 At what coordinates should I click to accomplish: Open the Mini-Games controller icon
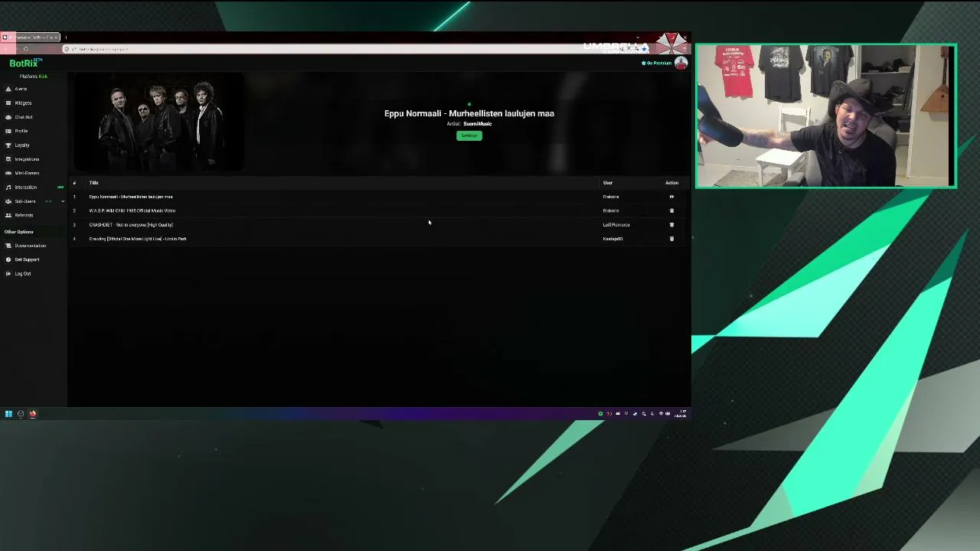point(8,173)
